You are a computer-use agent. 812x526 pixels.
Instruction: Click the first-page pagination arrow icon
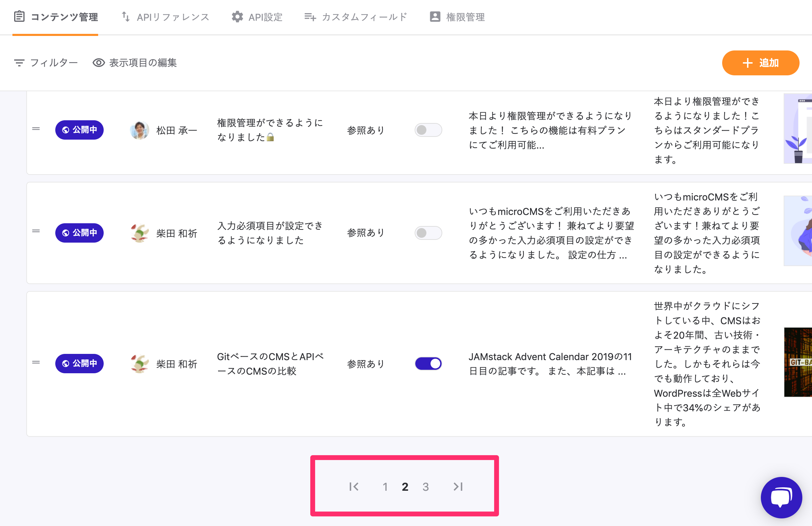click(354, 487)
